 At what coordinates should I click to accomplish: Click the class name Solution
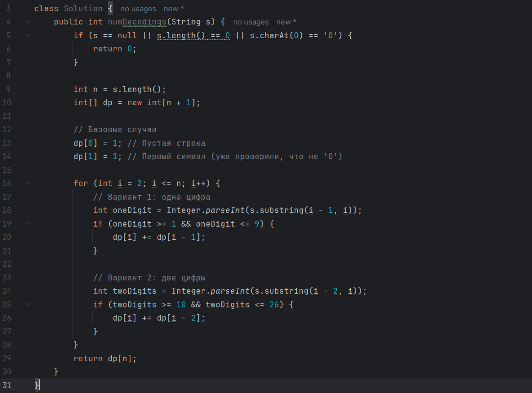pyautogui.click(x=83, y=8)
